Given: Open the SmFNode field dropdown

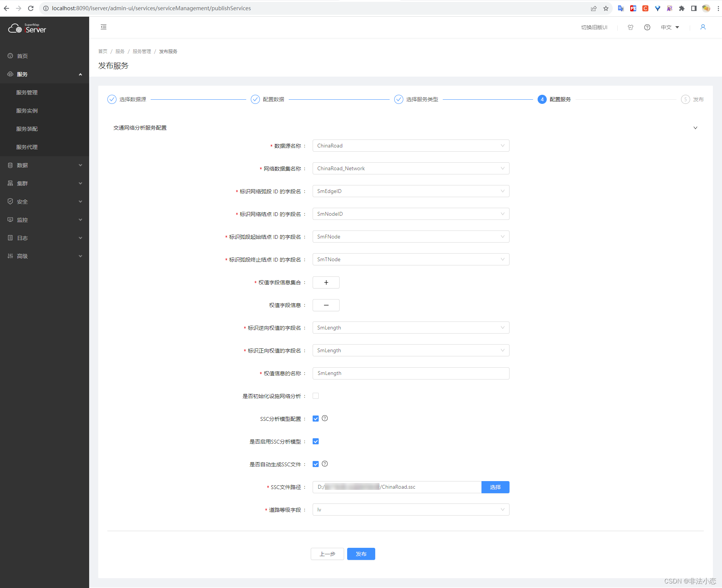Looking at the screenshot, I should (x=411, y=237).
